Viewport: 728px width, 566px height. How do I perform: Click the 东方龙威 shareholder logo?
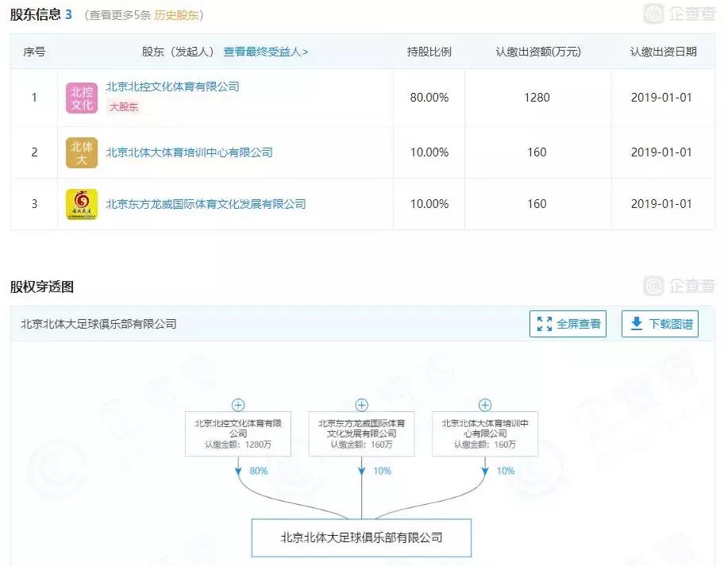tap(81, 204)
